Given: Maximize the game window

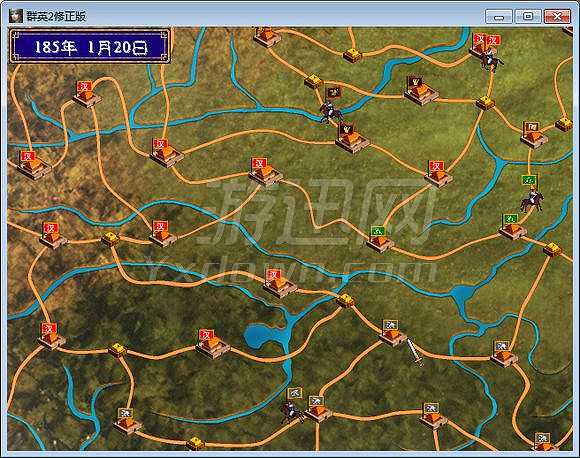Looking at the screenshot, I should pos(528,16).
